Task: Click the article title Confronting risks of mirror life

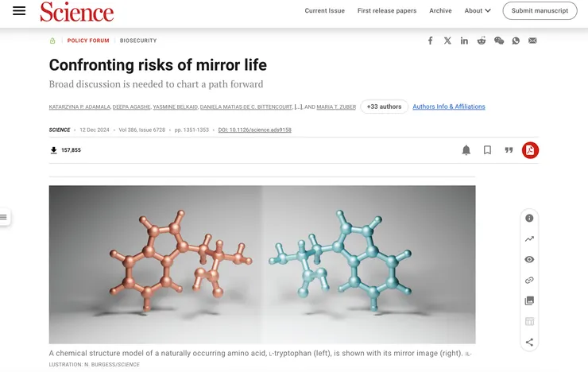Action: 158,65
